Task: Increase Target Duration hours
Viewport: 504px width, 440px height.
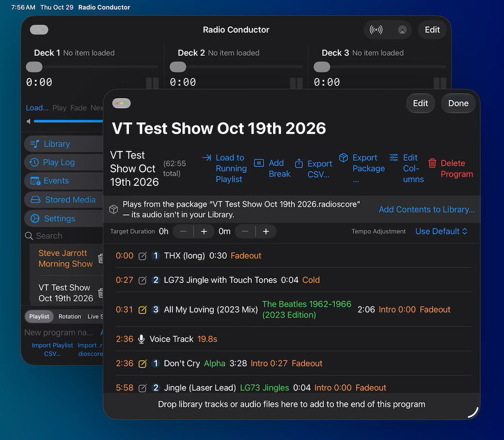Action: click(204, 232)
